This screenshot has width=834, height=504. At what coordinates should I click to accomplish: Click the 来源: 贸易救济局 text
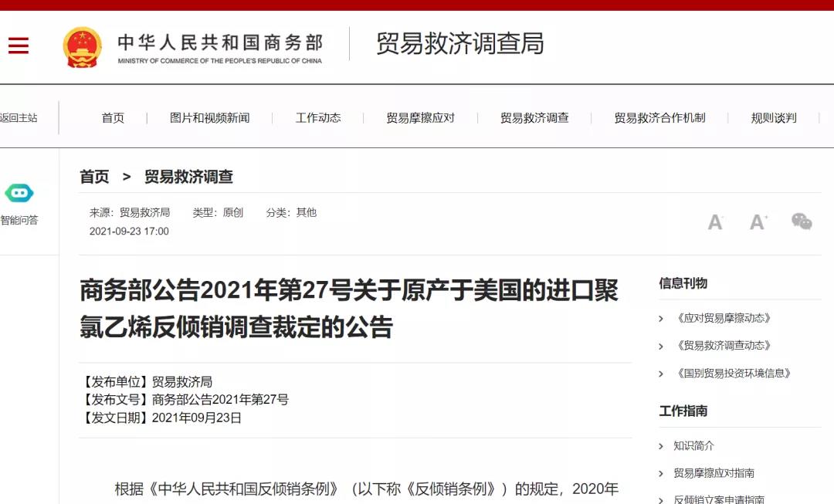[130, 213]
